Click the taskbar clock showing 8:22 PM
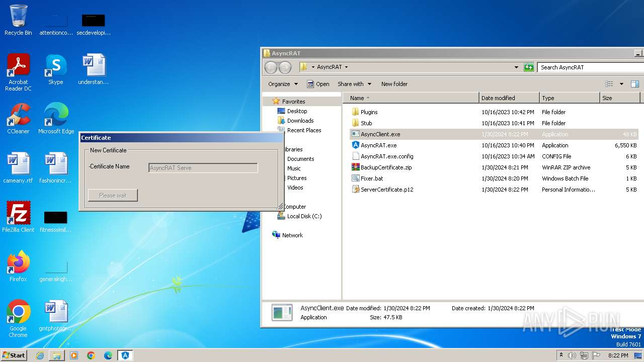644x362 pixels. pyautogui.click(x=618, y=355)
